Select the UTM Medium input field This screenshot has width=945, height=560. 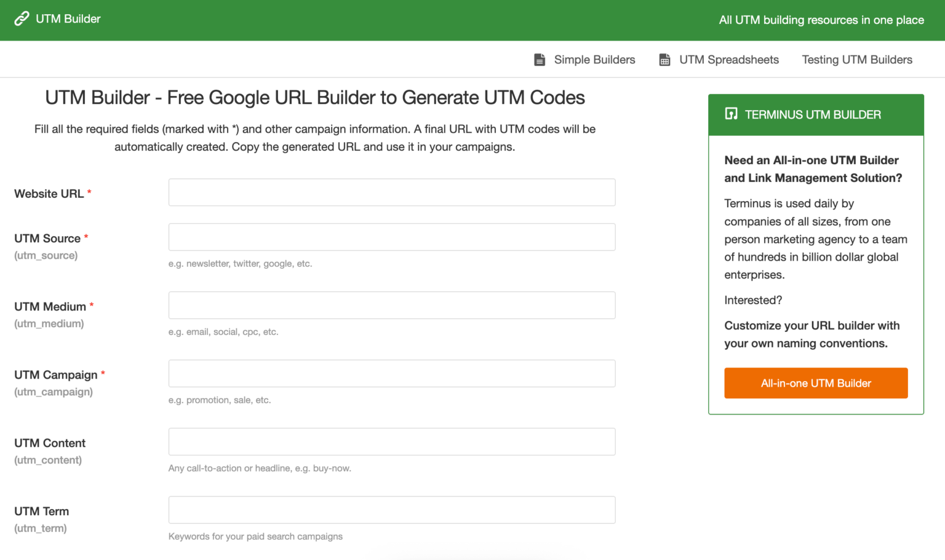click(391, 306)
